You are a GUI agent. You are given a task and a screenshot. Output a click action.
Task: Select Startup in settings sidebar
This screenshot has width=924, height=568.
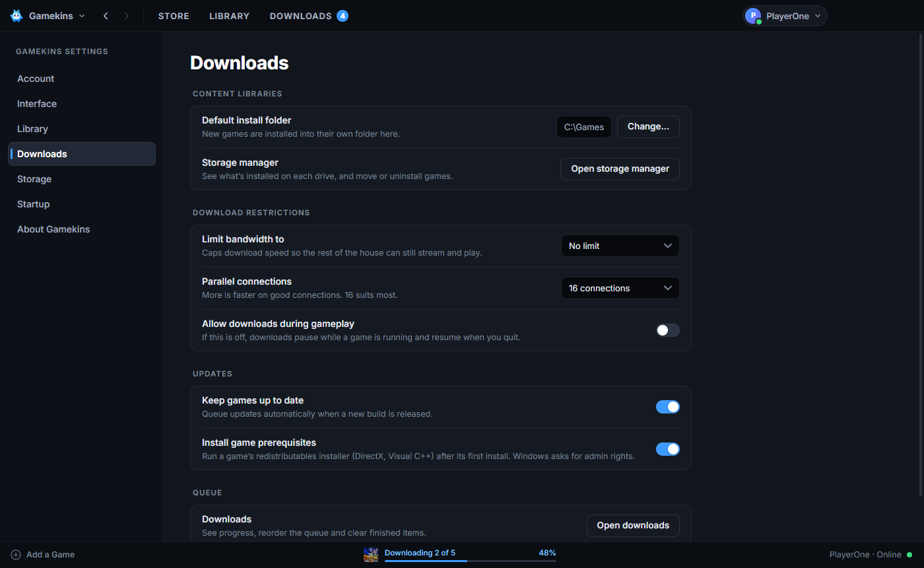point(82,204)
